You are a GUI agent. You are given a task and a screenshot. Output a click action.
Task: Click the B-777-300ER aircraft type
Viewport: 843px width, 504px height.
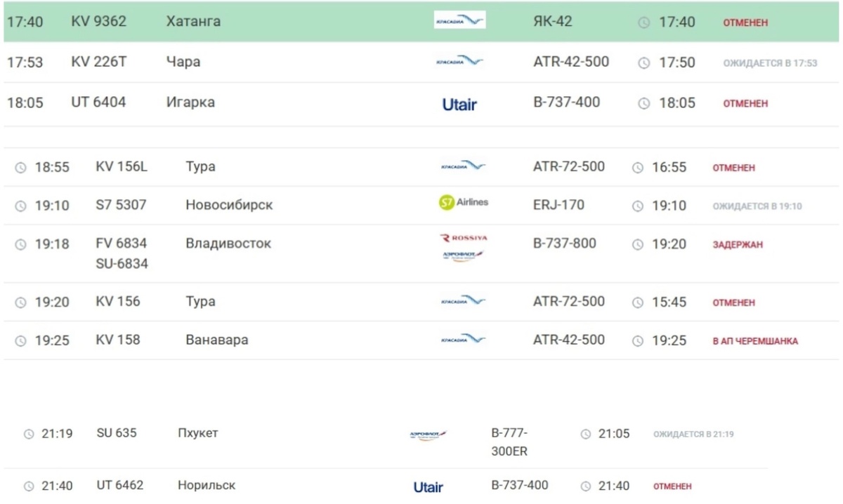coord(509,442)
